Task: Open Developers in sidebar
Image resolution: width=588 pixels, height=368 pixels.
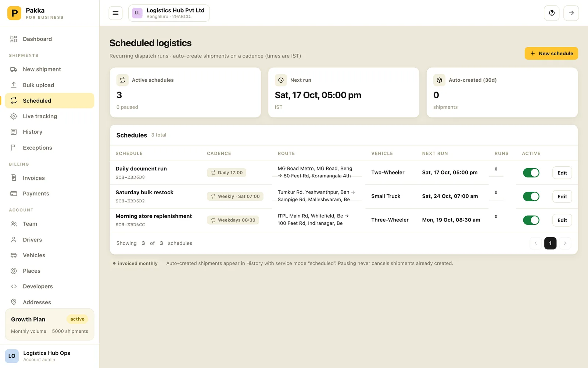Action: [50, 286]
